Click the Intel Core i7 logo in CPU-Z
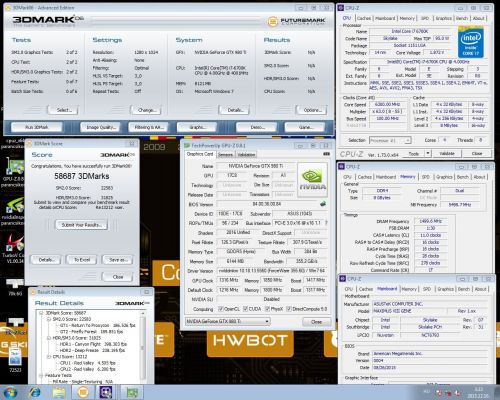The image size is (500, 400). coord(471,43)
